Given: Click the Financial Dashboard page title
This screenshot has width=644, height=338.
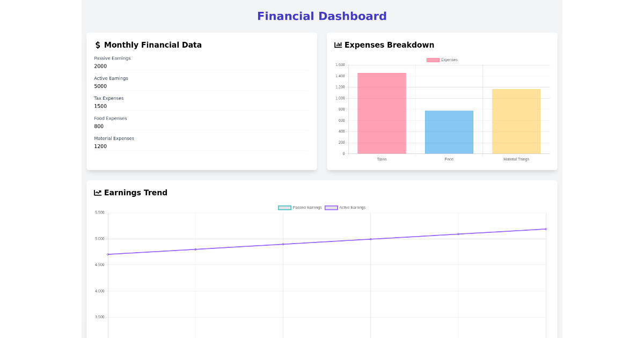Looking at the screenshot, I should click(x=322, y=16).
